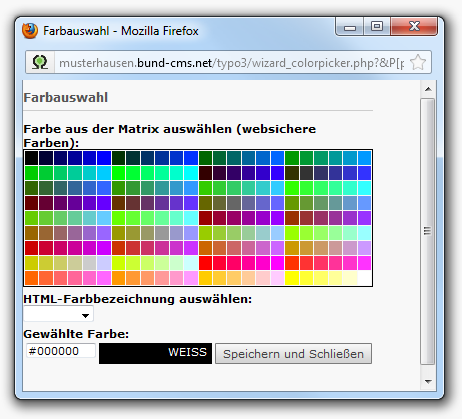This screenshot has width=462, height=419.
Task: Click the scrollbar up arrow
Action: click(428, 89)
